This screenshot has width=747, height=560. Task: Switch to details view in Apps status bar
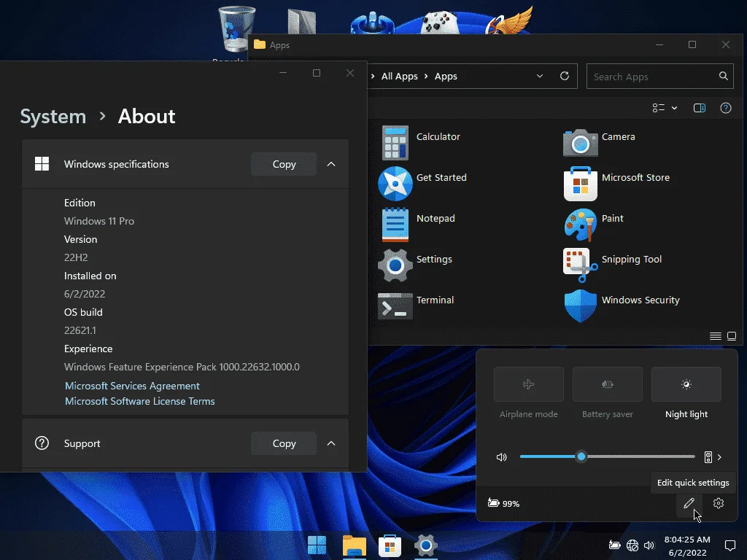tap(715, 336)
